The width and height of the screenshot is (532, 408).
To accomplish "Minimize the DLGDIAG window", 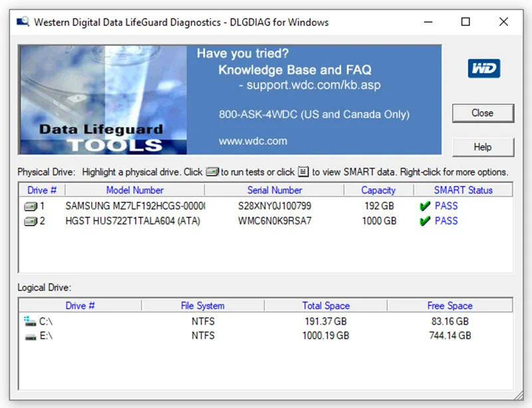I will coord(428,22).
